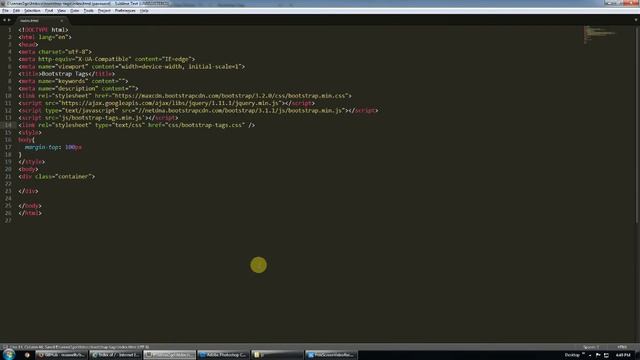The width and height of the screenshot is (640, 360).
Task: Open the Desktop toolbar in taskbar
Action: (x=572, y=355)
